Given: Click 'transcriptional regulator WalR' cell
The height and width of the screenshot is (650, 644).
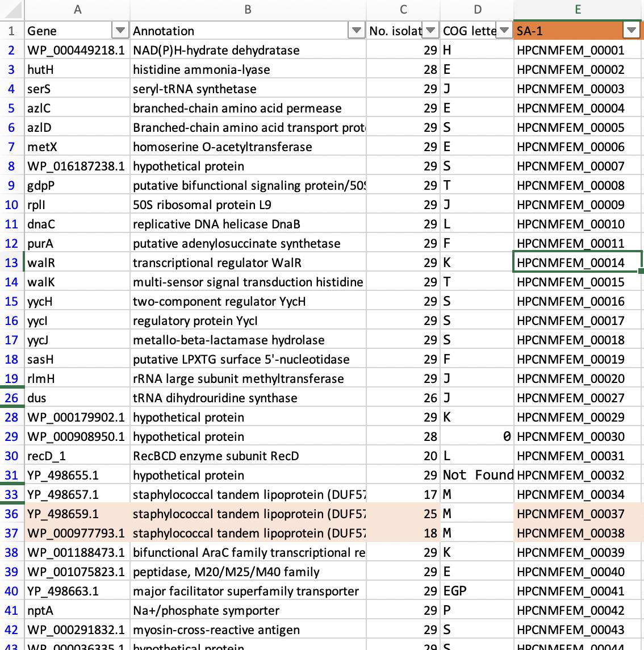Looking at the screenshot, I should click(x=248, y=263).
